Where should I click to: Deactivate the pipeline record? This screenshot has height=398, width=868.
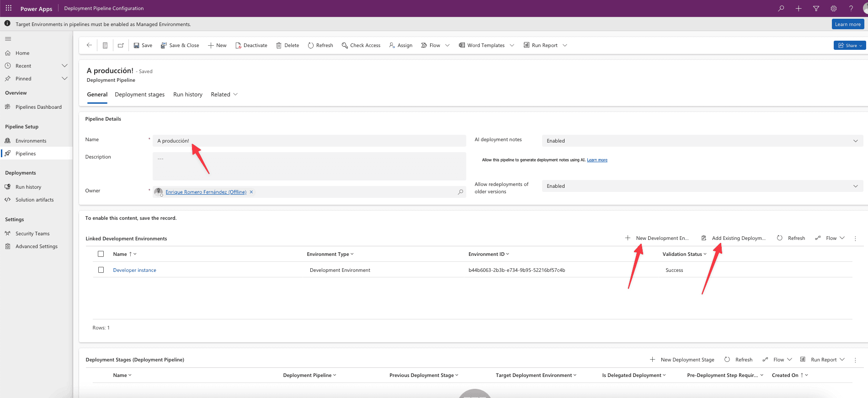click(x=251, y=45)
